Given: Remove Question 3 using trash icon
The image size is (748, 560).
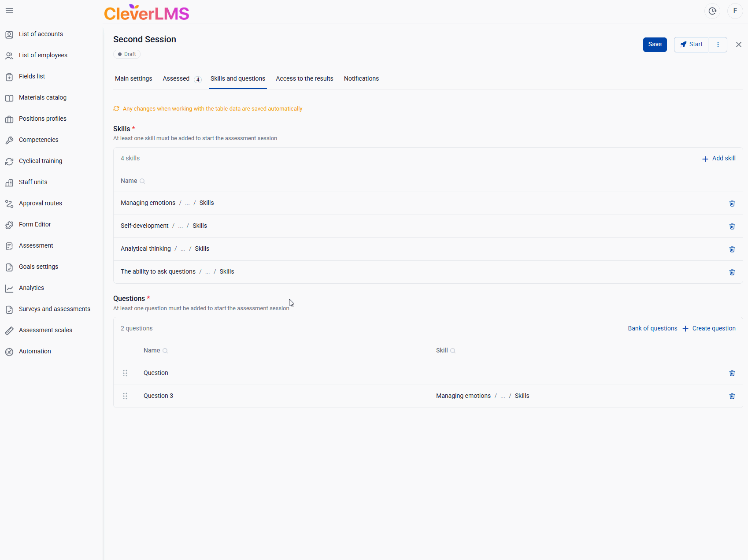Looking at the screenshot, I should click(x=732, y=396).
